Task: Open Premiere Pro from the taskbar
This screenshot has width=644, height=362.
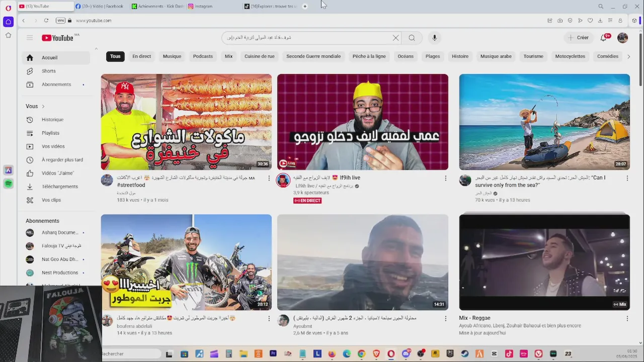Action: click(x=273, y=354)
